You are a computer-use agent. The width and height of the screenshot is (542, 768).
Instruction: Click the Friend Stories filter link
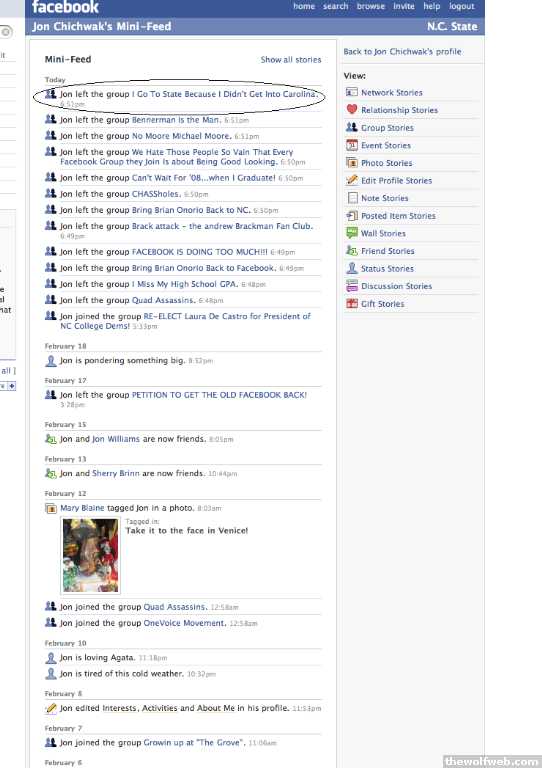point(387,251)
